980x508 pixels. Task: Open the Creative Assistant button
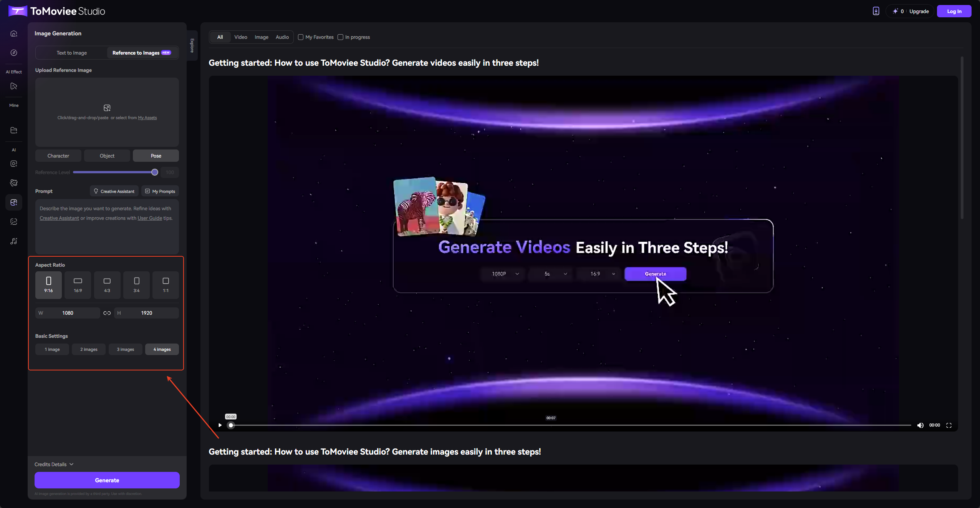pyautogui.click(x=114, y=191)
